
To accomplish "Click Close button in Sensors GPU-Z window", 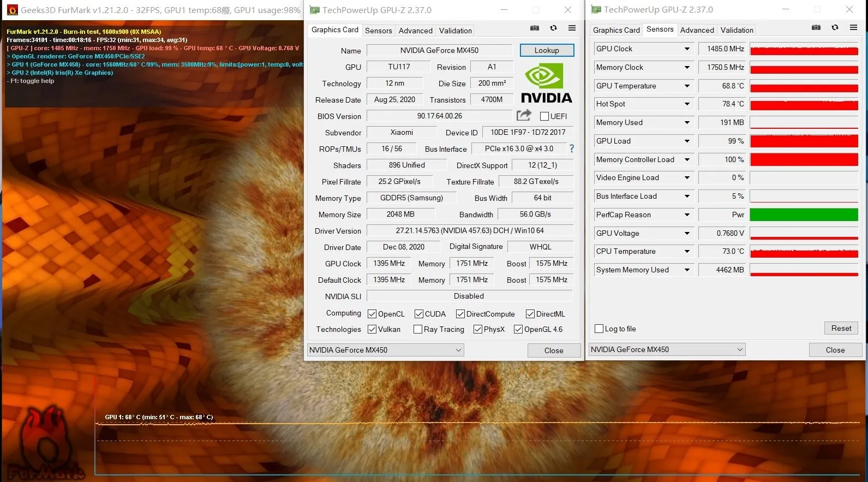I will point(835,350).
